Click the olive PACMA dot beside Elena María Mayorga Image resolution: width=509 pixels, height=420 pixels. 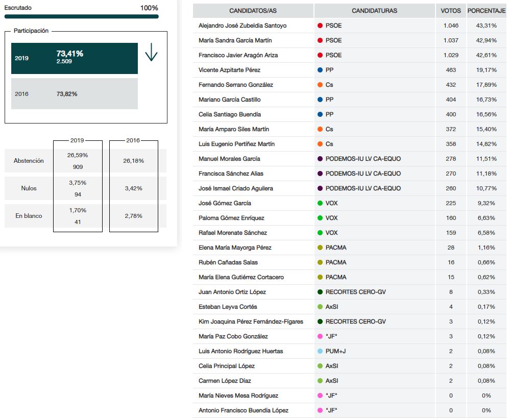point(320,248)
